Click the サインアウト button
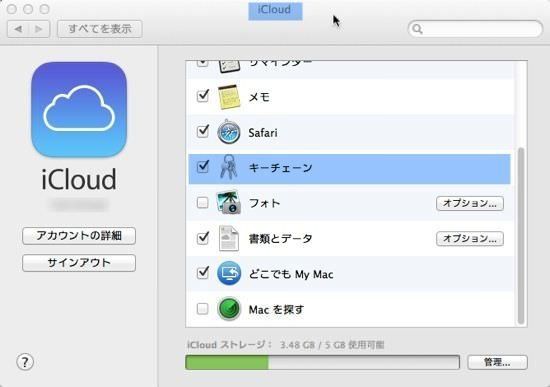The width and height of the screenshot is (550, 387). click(79, 263)
